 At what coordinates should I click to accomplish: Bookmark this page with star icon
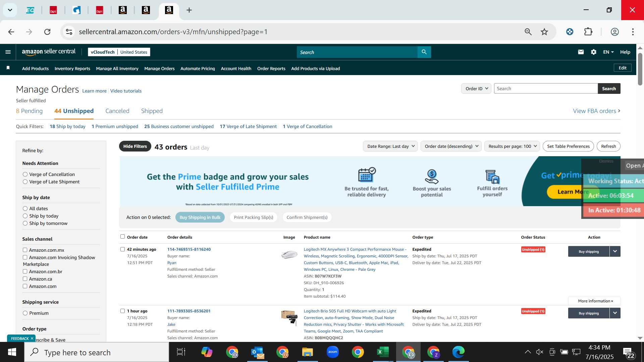point(544,32)
